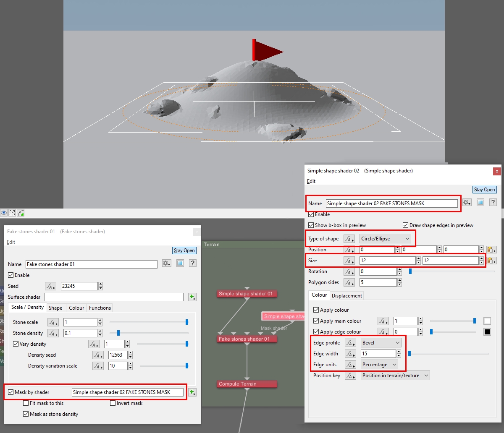504x433 pixels.
Task: Click animation button next to Rotation
Action: point(349,271)
